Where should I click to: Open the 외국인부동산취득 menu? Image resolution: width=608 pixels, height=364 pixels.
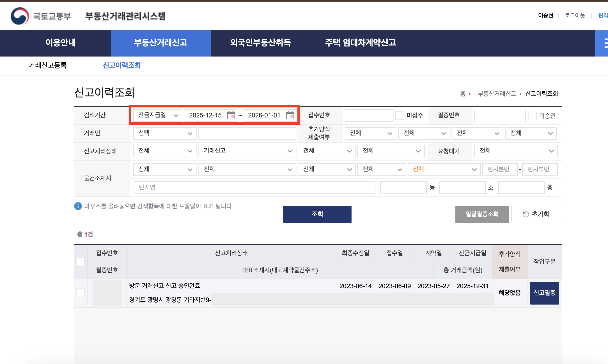click(x=260, y=43)
